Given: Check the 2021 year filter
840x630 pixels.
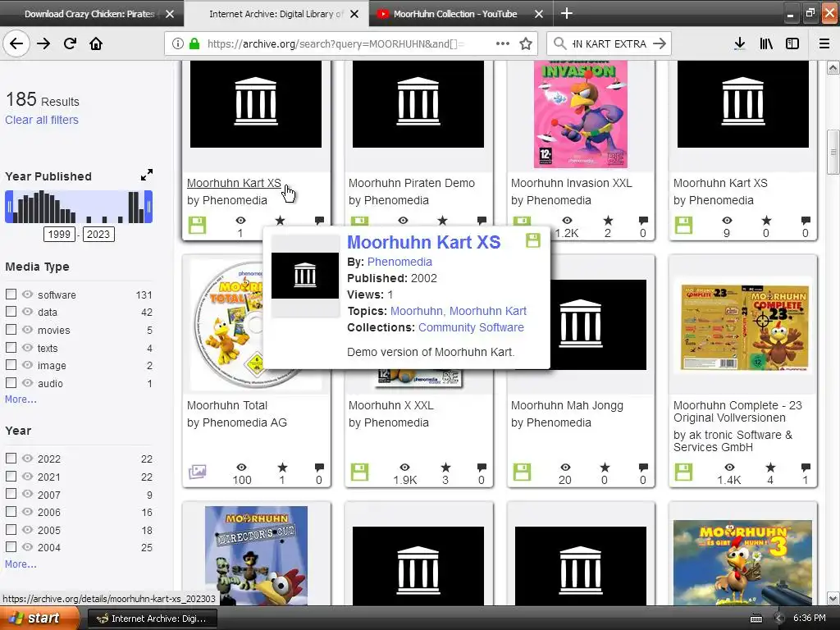Looking at the screenshot, I should [x=11, y=477].
